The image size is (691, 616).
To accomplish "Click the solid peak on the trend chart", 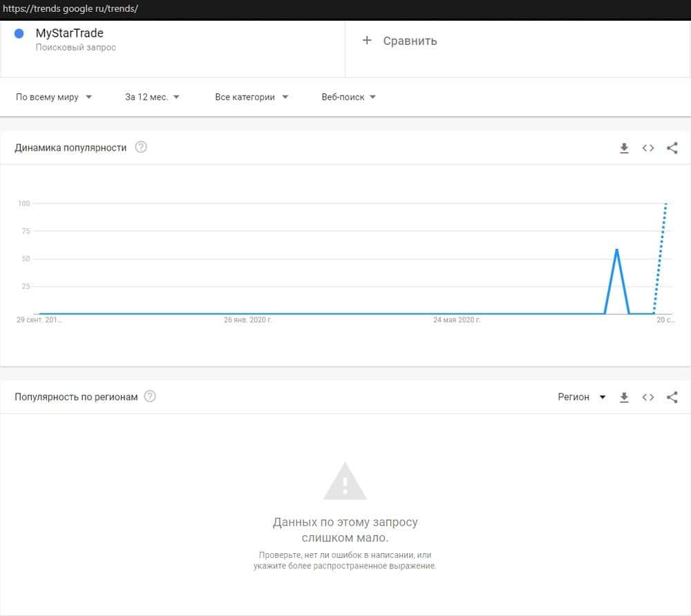I will click(x=616, y=250).
